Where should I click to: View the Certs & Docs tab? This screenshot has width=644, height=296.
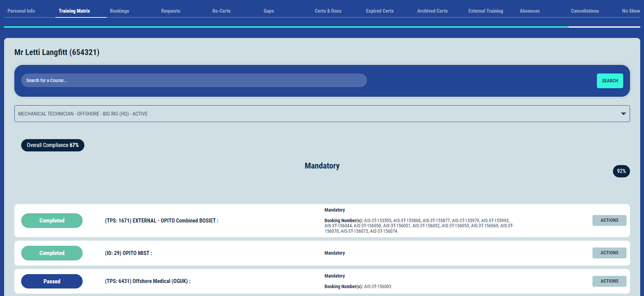tap(328, 11)
